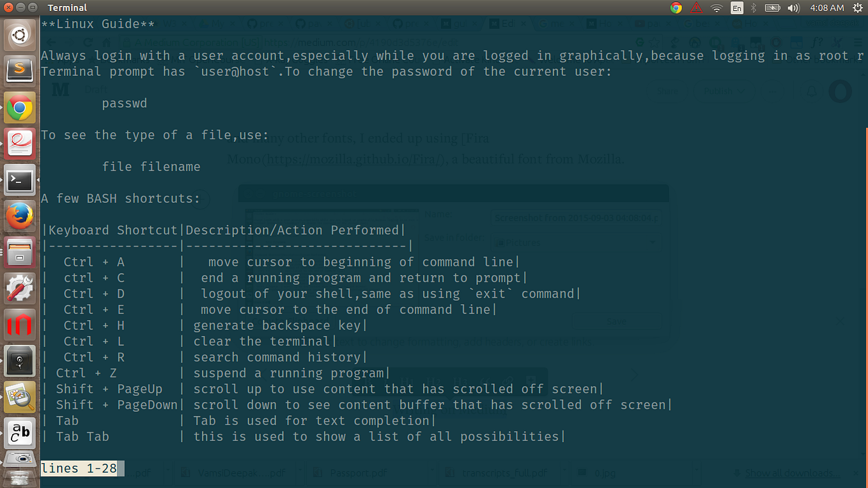Select the Terminal launcher icon
Screen dimensions: 868x488
tap(20, 181)
